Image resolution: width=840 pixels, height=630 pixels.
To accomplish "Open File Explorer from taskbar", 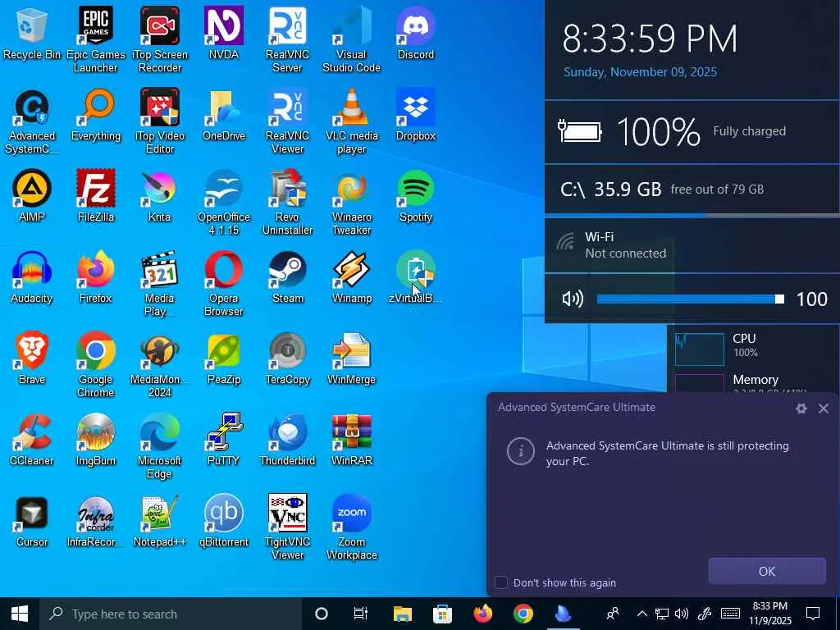I will 402,614.
